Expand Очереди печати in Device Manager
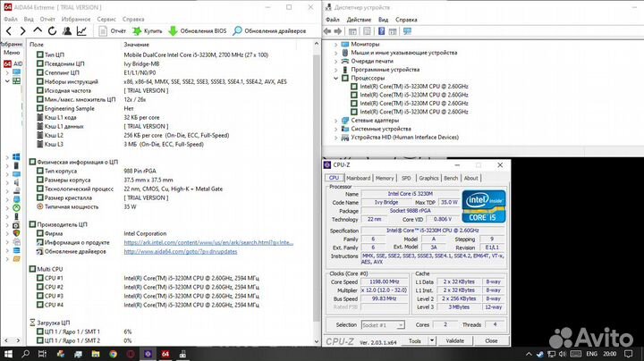This screenshot has height=361, width=644. pyautogui.click(x=336, y=61)
